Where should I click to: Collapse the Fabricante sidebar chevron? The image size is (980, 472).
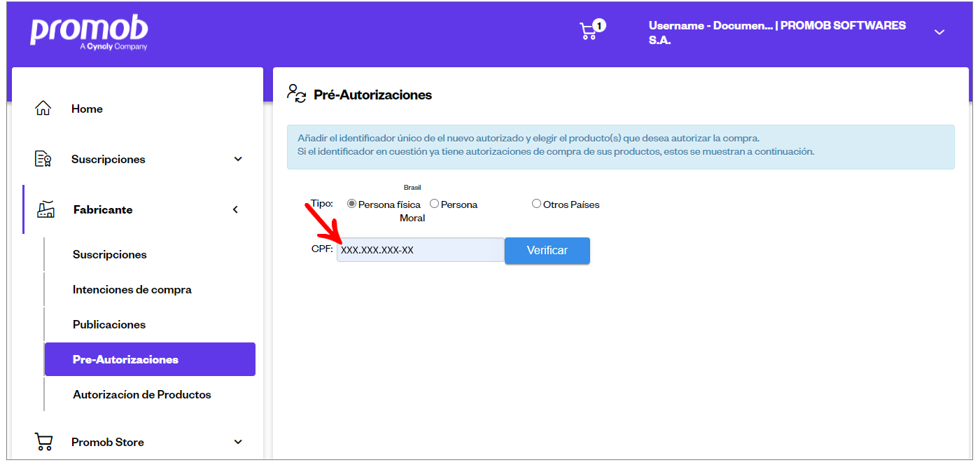(236, 209)
